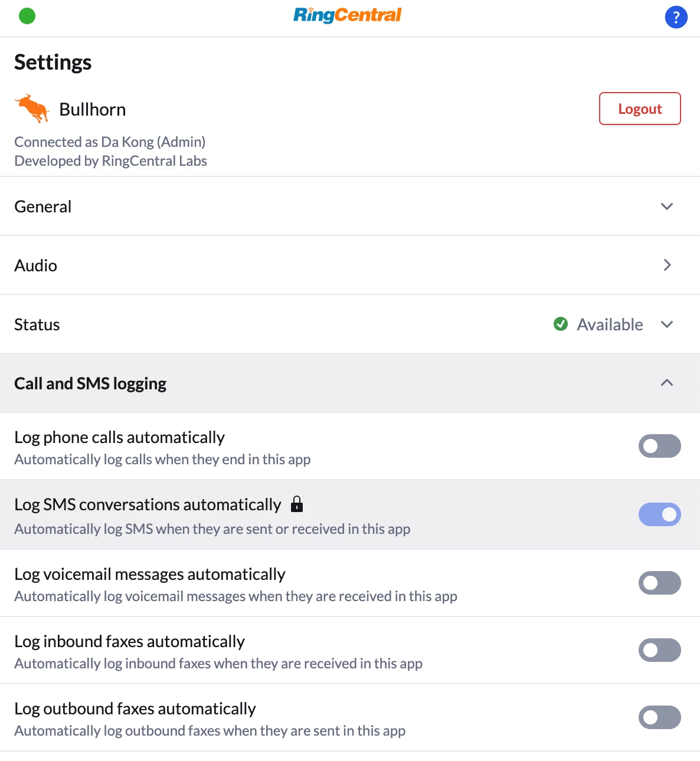Collapse the Call and SMS logging section
Image resolution: width=700 pixels, height=761 pixels.
point(667,383)
